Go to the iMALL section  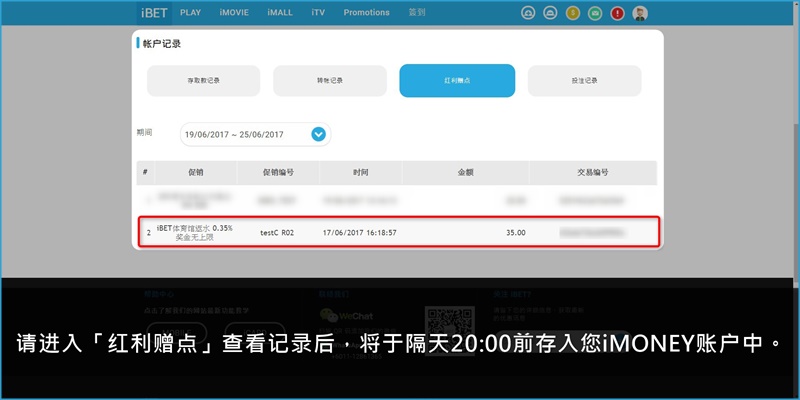280,13
